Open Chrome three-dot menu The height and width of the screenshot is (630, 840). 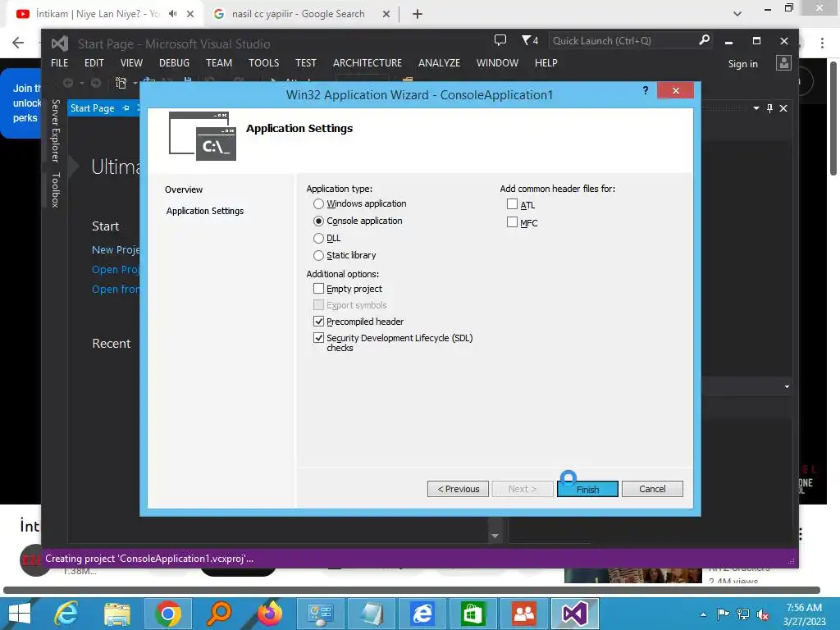click(x=822, y=43)
